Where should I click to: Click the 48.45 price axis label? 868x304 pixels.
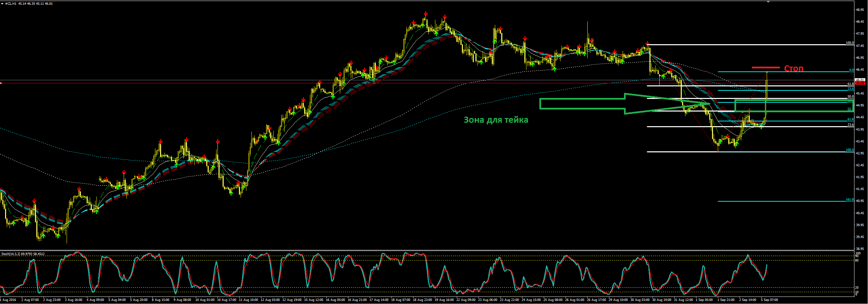click(x=860, y=22)
